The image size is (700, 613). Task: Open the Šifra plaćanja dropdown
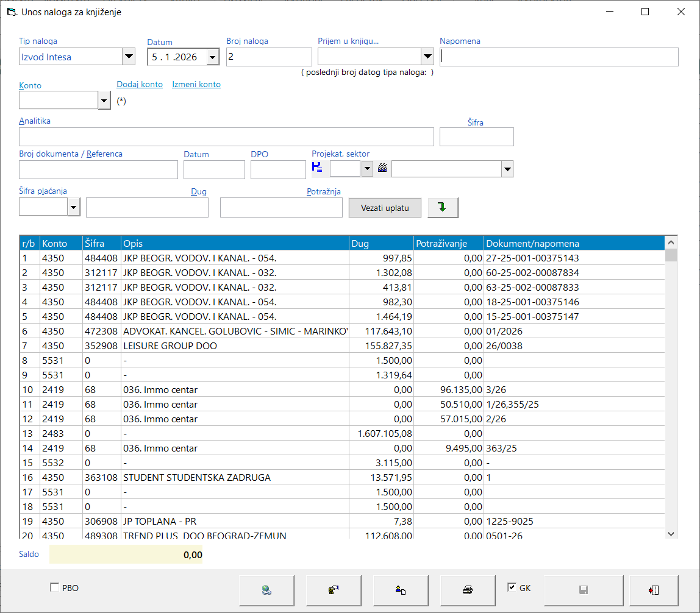coord(74,207)
